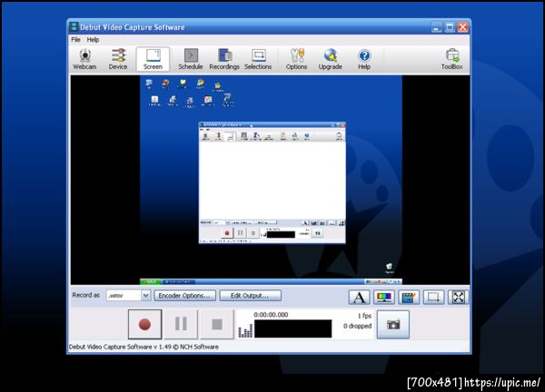Open the Selections toolbar item
The image size is (545, 392).
[x=258, y=59]
